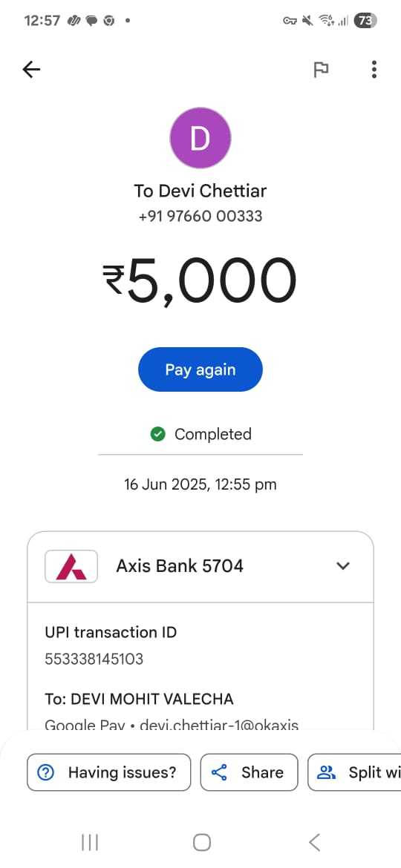Tap the Pay again button
Image resolution: width=401 pixels, height=868 pixels.
click(200, 369)
